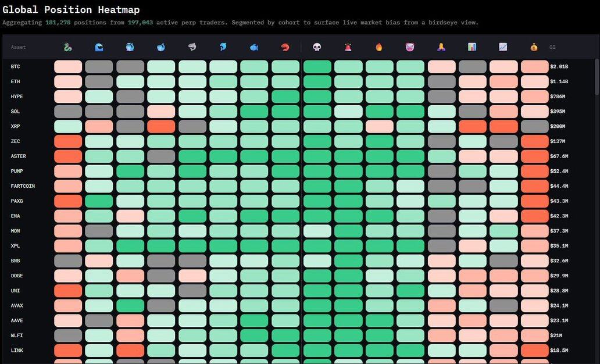Click the pig face cohort icon

pyautogui.click(x=410, y=47)
